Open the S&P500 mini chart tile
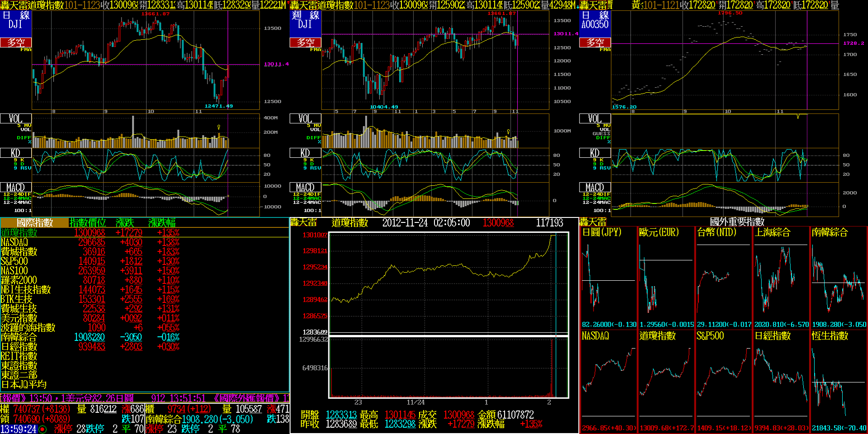This screenshot has height=434, width=868. 723,382
